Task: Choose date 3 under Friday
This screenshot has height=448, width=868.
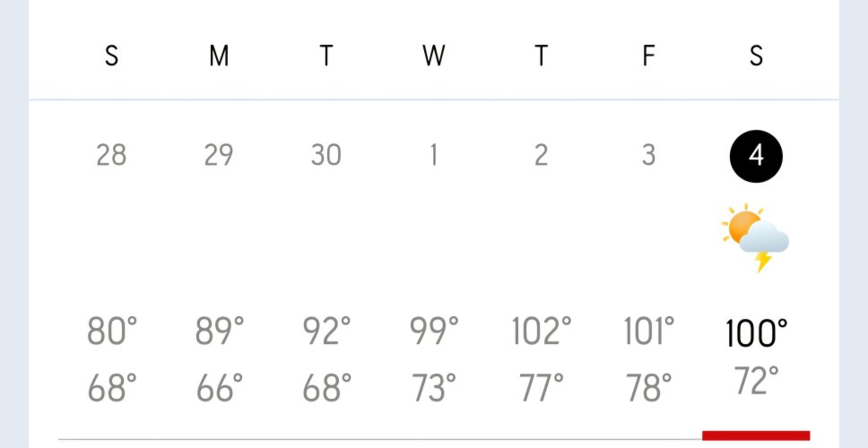Action: point(648,155)
